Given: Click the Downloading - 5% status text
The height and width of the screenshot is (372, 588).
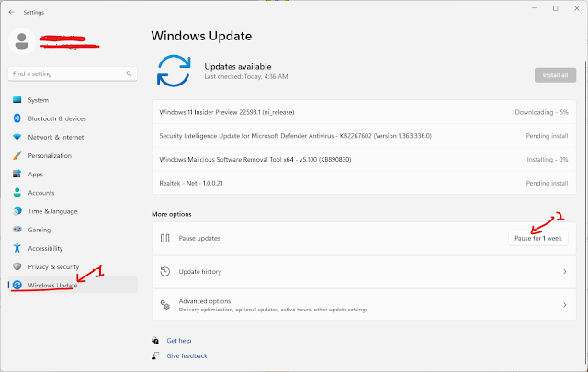Looking at the screenshot, I should [x=541, y=112].
